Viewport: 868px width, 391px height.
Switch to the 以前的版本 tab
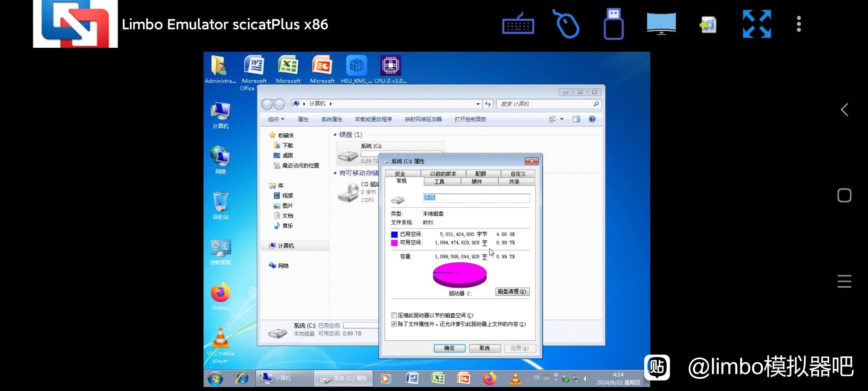coord(443,174)
